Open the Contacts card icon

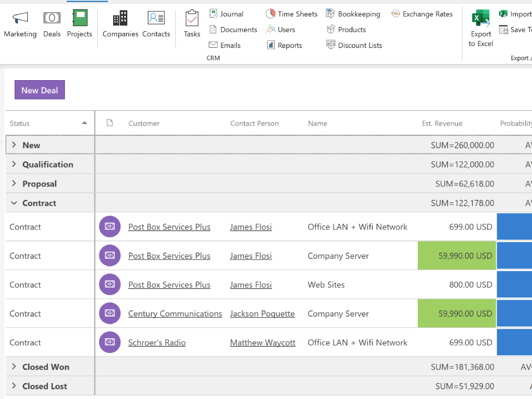pyautogui.click(x=156, y=18)
